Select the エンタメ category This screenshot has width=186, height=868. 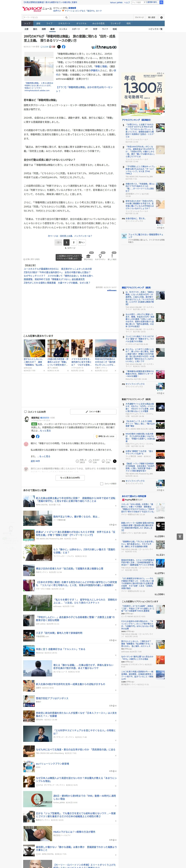(63, 29)
